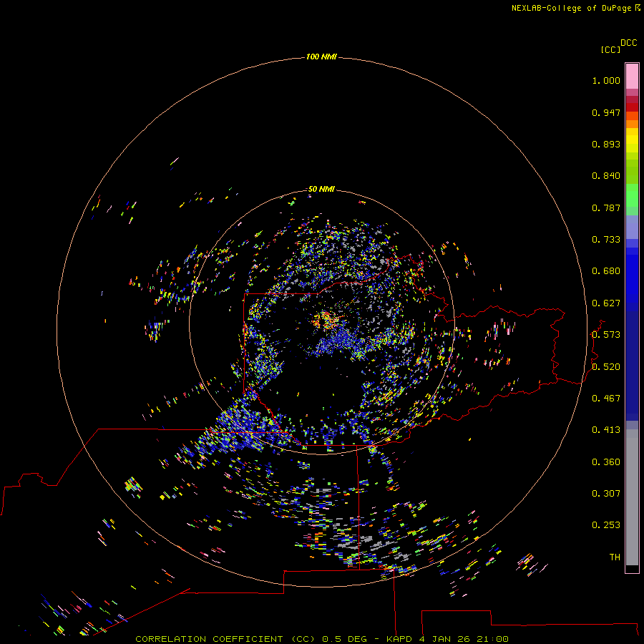Select the 0.893 scale value
Image resolution: width=644 pixels, height=644 pixels.
click(x=606, y=144)
